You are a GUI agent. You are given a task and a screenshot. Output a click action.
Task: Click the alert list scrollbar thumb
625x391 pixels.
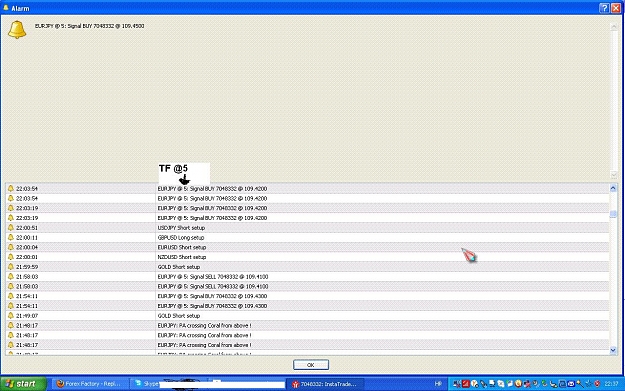pos(613,214)
